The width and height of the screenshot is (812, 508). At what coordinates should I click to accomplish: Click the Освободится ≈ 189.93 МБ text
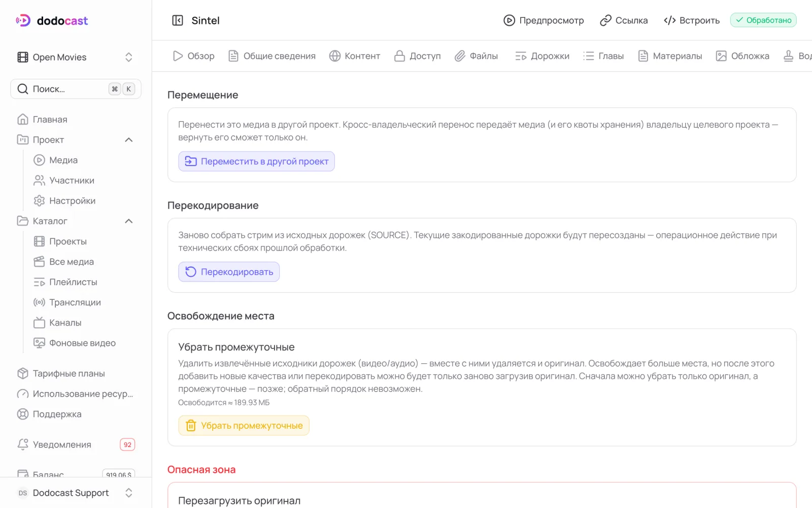coord(224,402)
